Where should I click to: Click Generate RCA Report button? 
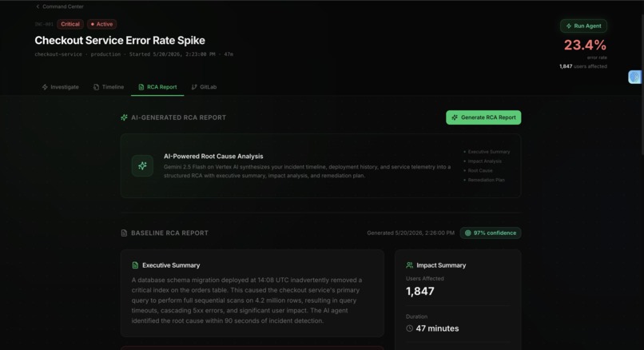tap(483, 117)
